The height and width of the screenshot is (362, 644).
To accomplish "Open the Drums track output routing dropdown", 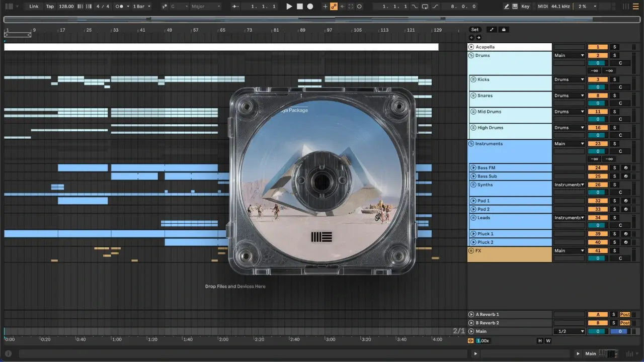I will 569,55.
